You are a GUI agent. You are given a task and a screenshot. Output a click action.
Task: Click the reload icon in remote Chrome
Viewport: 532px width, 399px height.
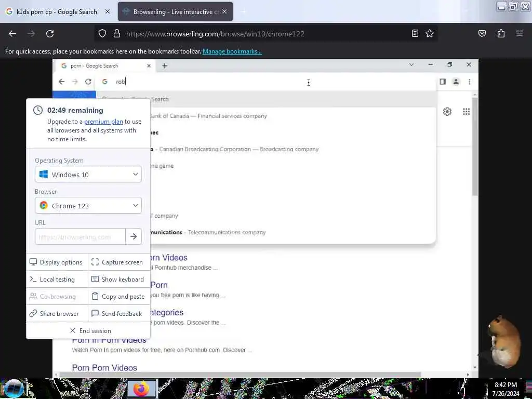(x=88, y=82)
